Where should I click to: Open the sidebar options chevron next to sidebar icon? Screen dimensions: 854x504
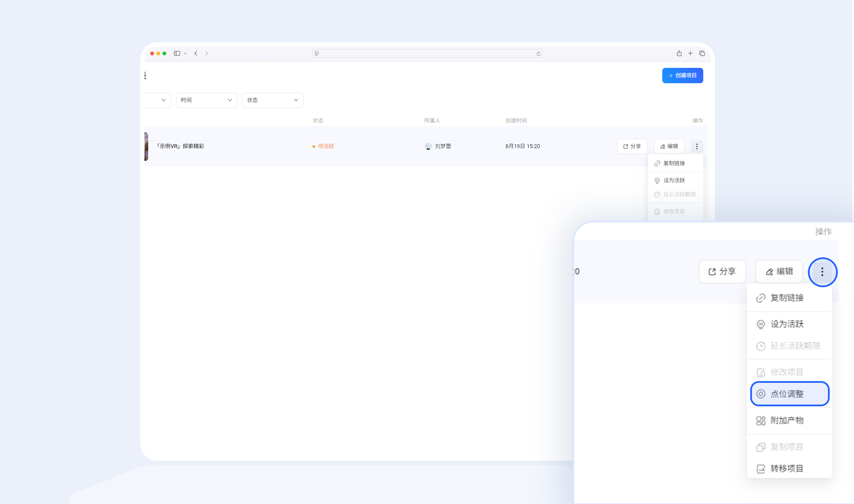185,53
